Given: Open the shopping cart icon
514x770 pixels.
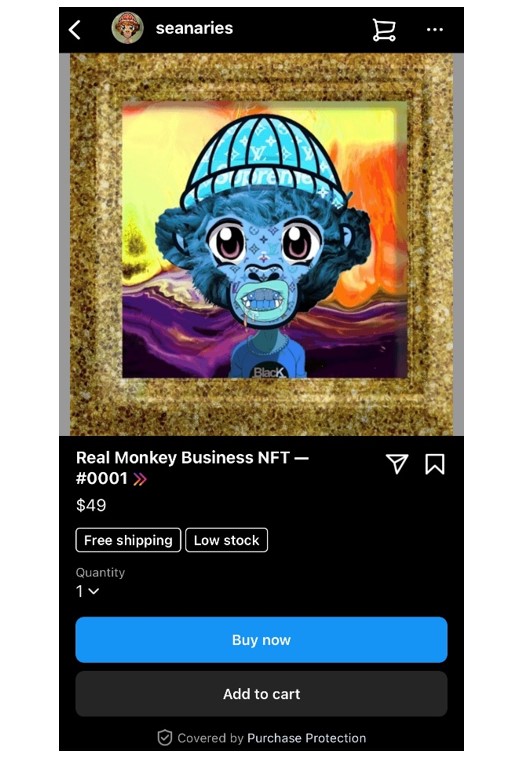Looking at the screenshot, I should point(384,30).
